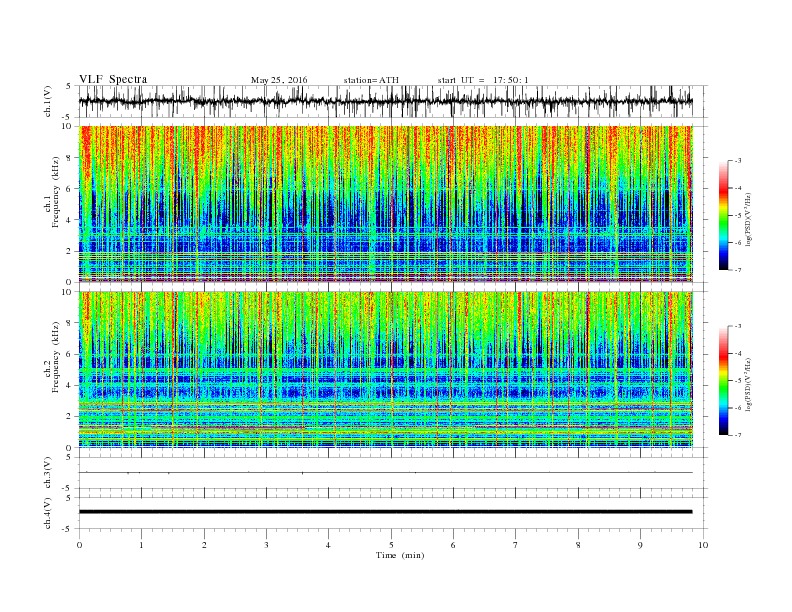Screen dimensions: 792x612
Task: Click the "6" tick on the time axis
Action: pos(453,545)
